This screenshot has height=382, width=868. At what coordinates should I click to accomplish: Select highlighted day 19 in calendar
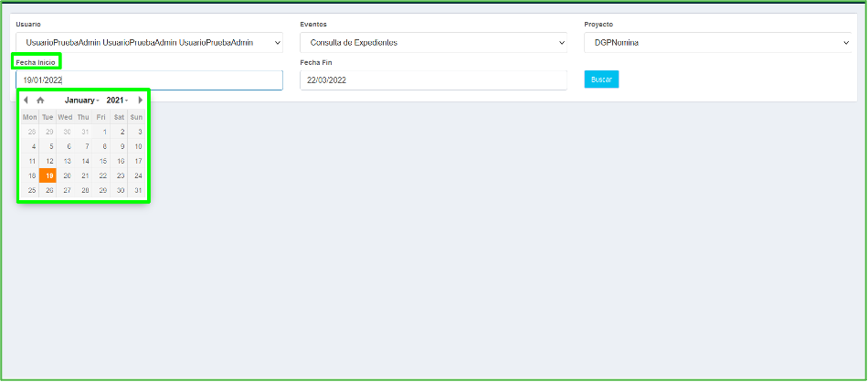point(48,175)
